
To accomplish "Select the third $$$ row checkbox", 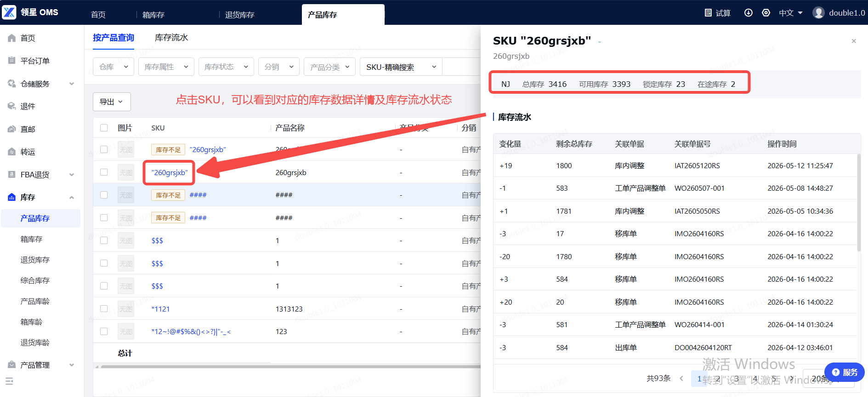I will pyautogui.click(x=104, y=286).
